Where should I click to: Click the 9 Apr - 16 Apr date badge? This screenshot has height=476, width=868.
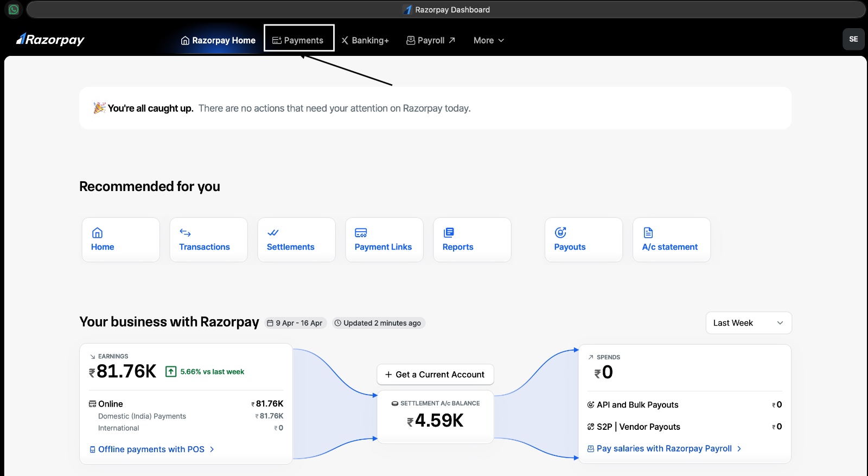pyautogui.click(x=295, y=323)
